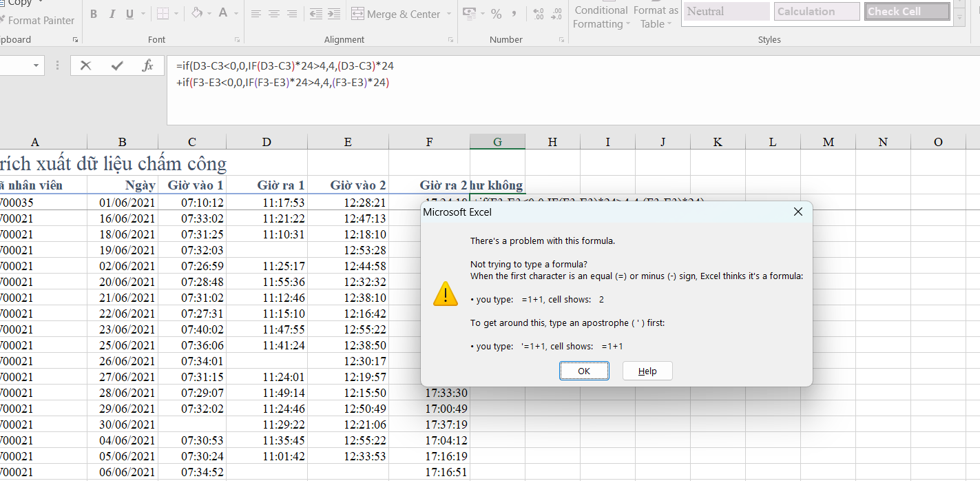The image size is (980, 481).
Task: Apply the Check Cell style swatch
Action: point(907,12)
